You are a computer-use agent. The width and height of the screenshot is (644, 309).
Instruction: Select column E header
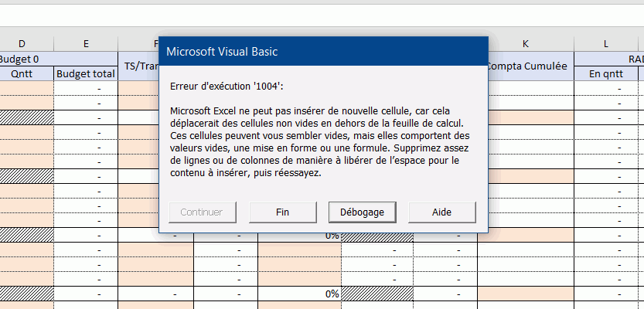pos(86,42)
